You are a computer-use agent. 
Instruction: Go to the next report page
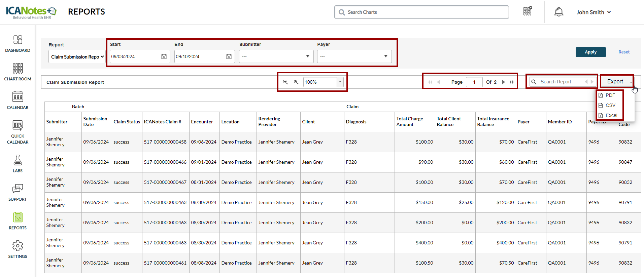click(503, 82)
